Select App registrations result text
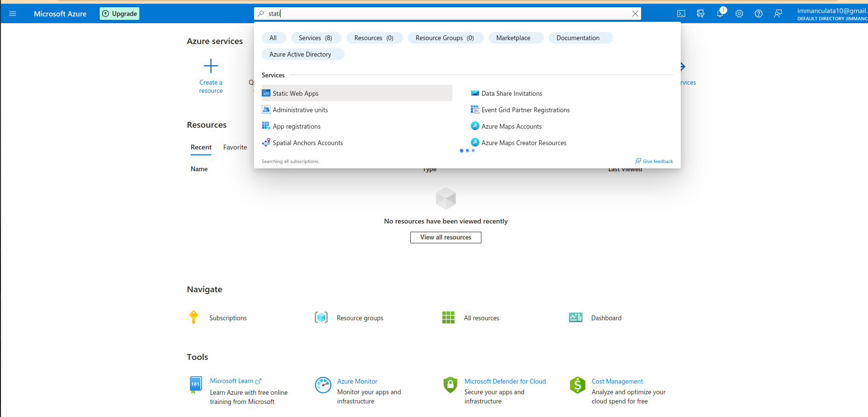This screenshot has width=868, height=417. (297, 126)
